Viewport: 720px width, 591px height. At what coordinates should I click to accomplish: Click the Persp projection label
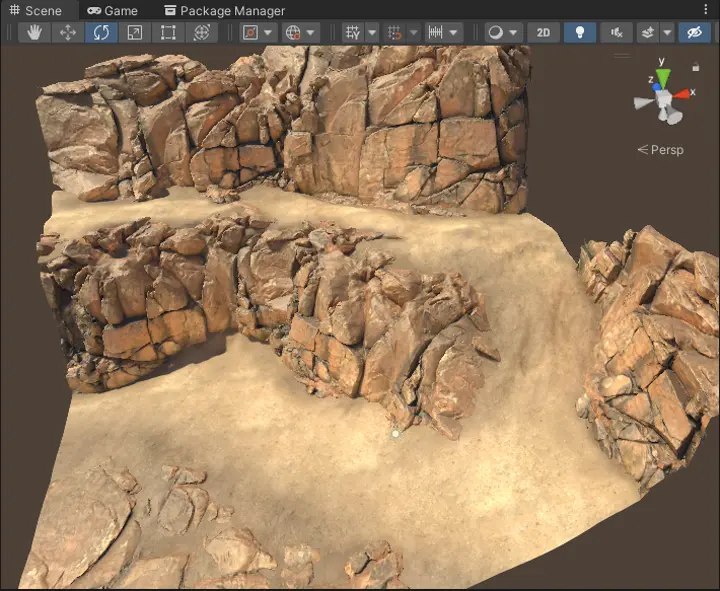click(667, 150)
